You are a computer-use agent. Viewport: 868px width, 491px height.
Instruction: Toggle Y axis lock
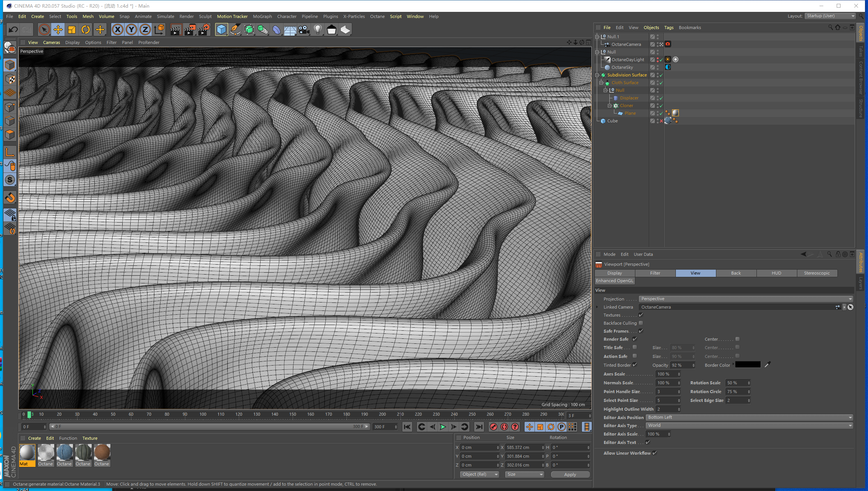(x=131, y=29)
